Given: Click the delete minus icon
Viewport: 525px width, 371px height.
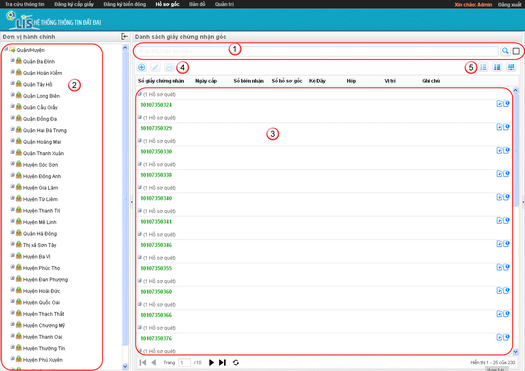Looking at the screenshot, I should [169, 67].
